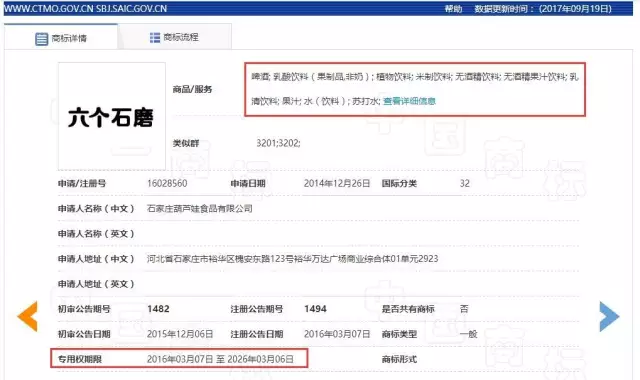Click the 申请人名称（中文） label
This screenshot has width=640, height=380.
point(96,209)
